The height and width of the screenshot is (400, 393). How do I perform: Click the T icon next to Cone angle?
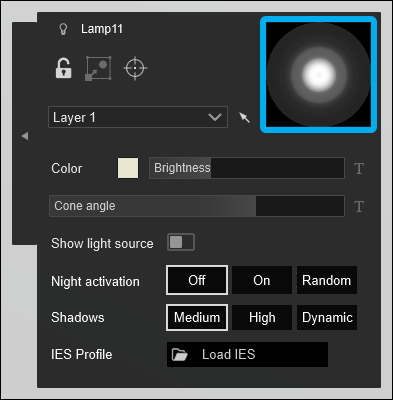click(359, 206)
